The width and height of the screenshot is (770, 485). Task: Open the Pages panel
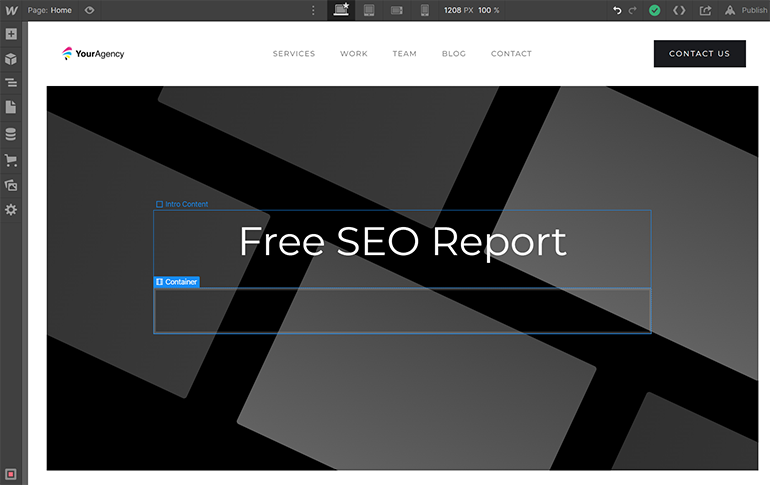click(x=11, y=107)
